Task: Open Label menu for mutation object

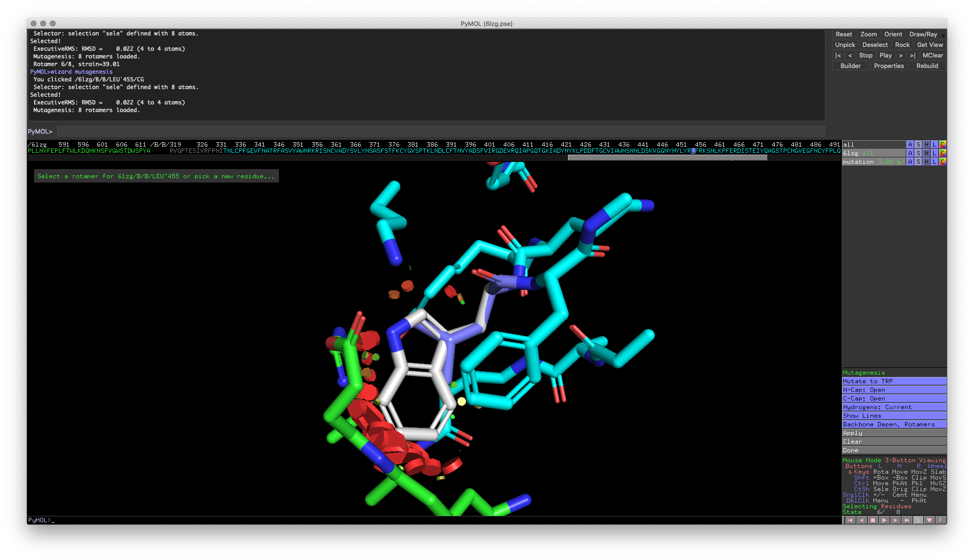Action: pyautogui.click(x=934, y=162)
